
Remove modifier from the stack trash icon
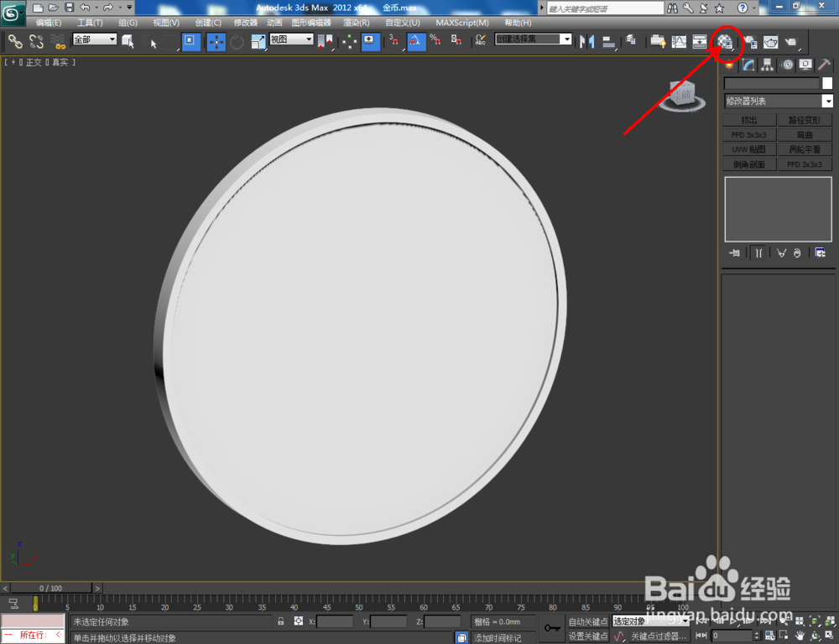pyautogui.click(x=795, y=252)
